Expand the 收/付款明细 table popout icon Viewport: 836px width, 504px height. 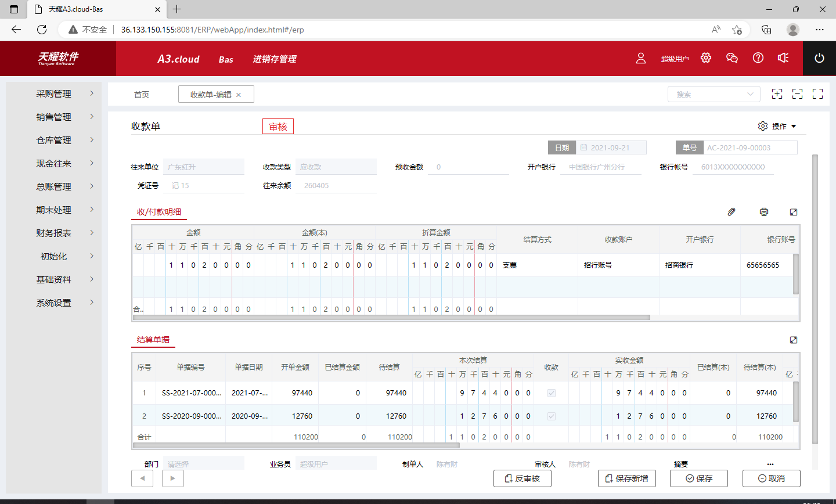pyautogui.click(x=794, y=212)
